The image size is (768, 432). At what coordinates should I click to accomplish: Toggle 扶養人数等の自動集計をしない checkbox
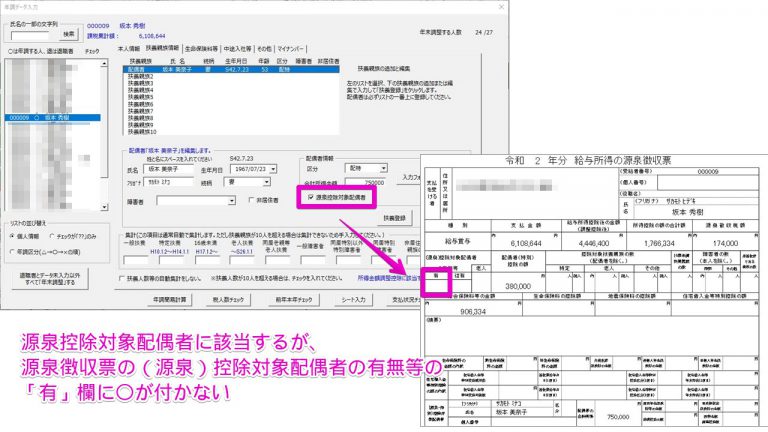pos(121,278)
